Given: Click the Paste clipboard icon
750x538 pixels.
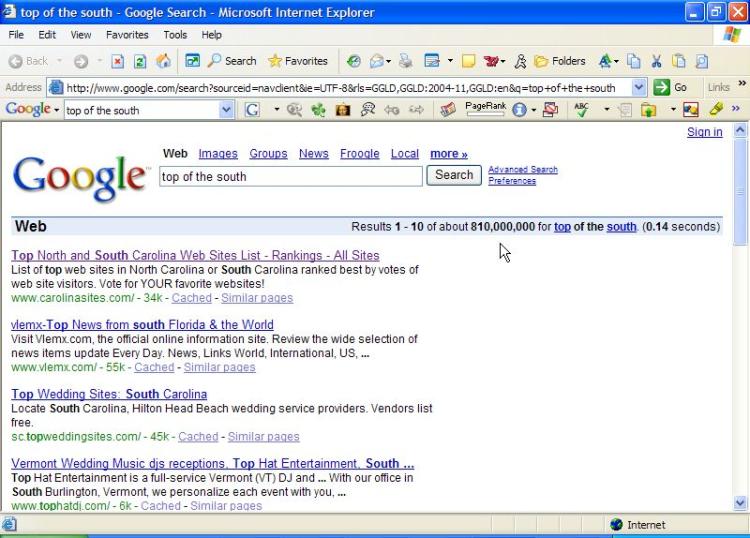Looking at the screenshot, I should (679, 61).
